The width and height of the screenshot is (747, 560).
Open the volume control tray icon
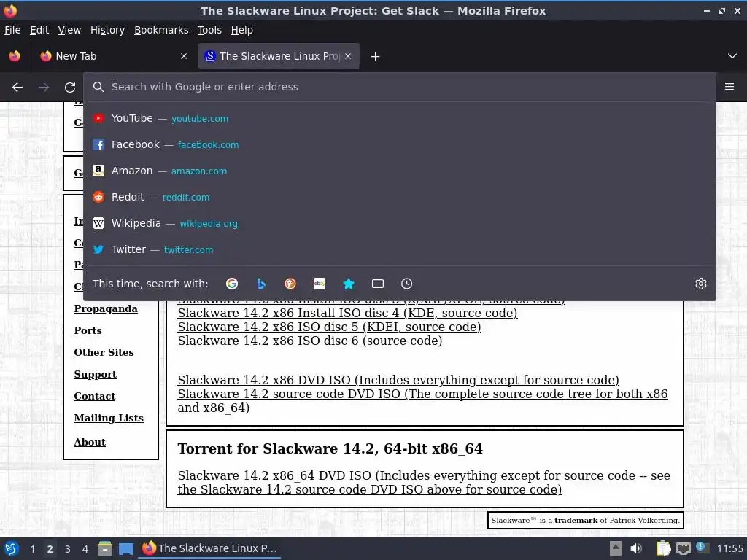(x=636, y=548)
